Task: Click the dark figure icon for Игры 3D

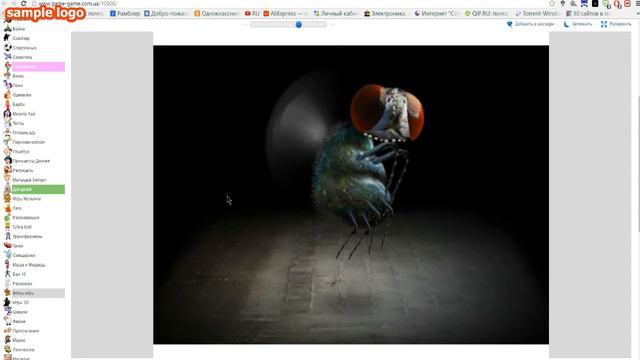Action: (x=8, y=302)
